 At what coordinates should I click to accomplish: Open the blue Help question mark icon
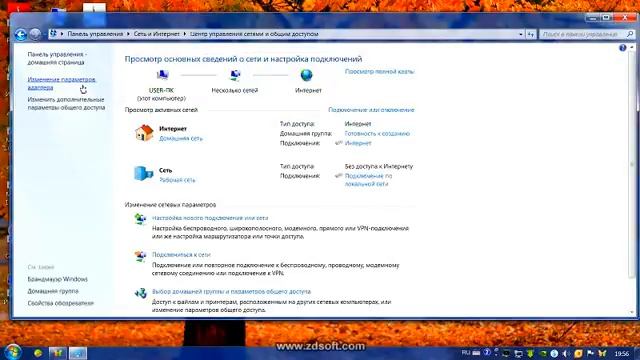click(x=622, y=48)
